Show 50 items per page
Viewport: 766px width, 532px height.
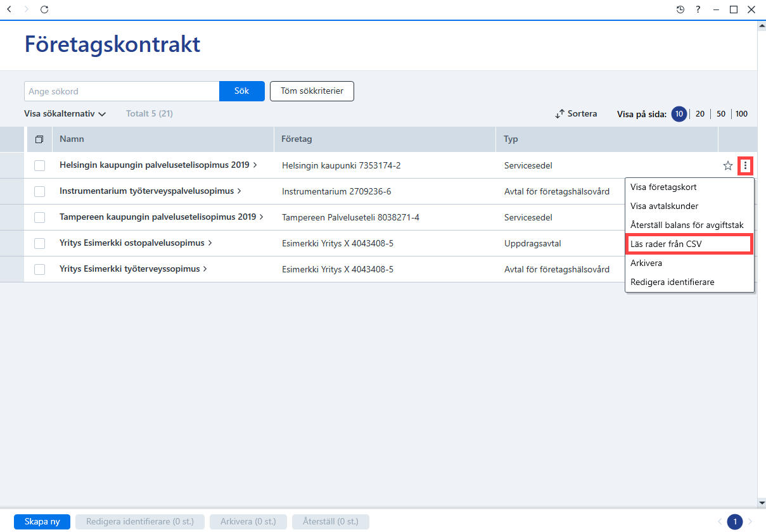[721, 114]
